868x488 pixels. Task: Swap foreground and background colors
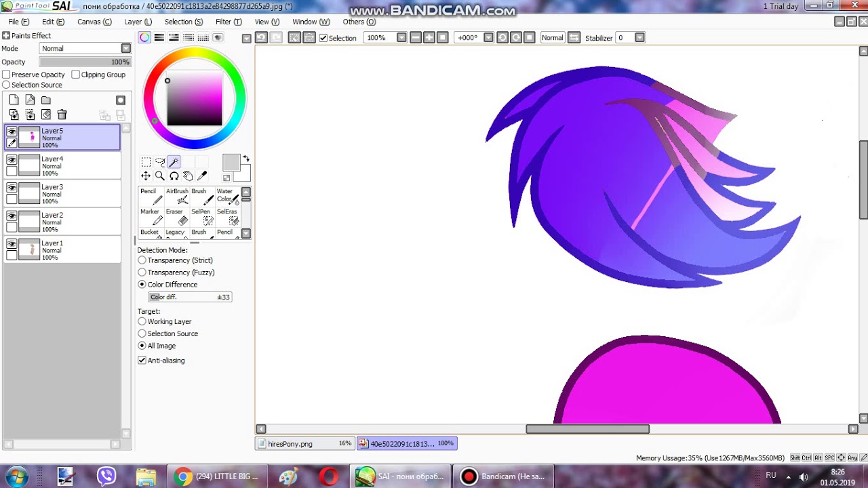click(246, 159)
